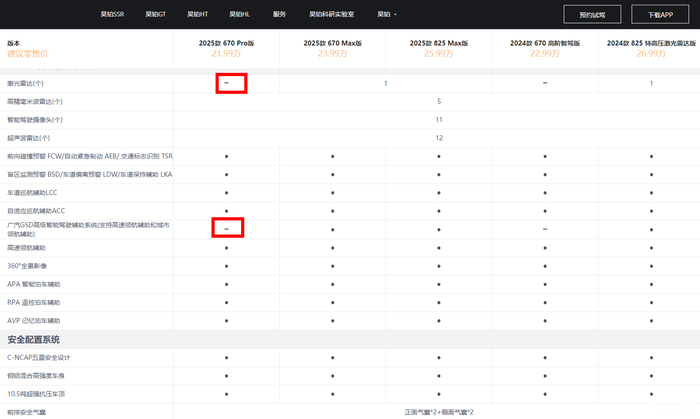Click the 自适应巡航ACC dot for 670 Pro版
This screenshot has width=700, height=419.
tap(228, 211)
